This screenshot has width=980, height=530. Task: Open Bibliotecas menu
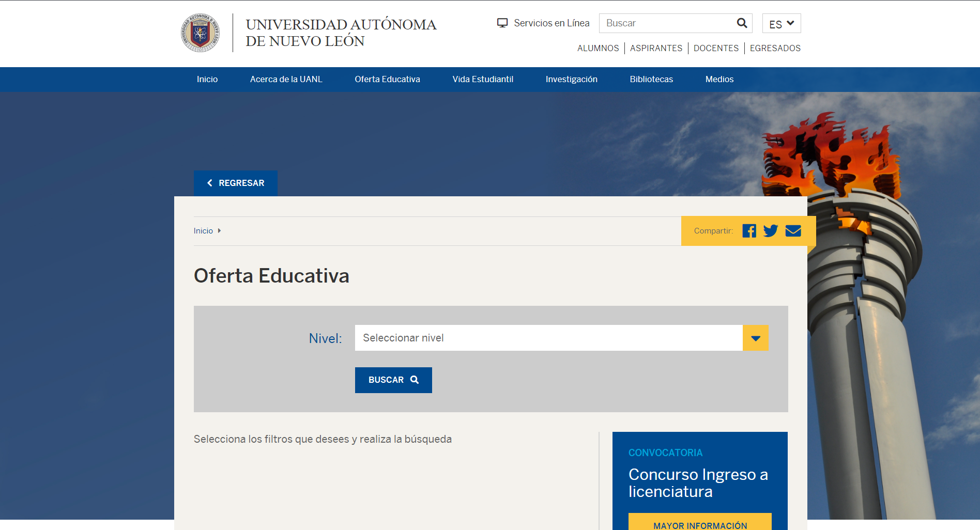[651, 80]
